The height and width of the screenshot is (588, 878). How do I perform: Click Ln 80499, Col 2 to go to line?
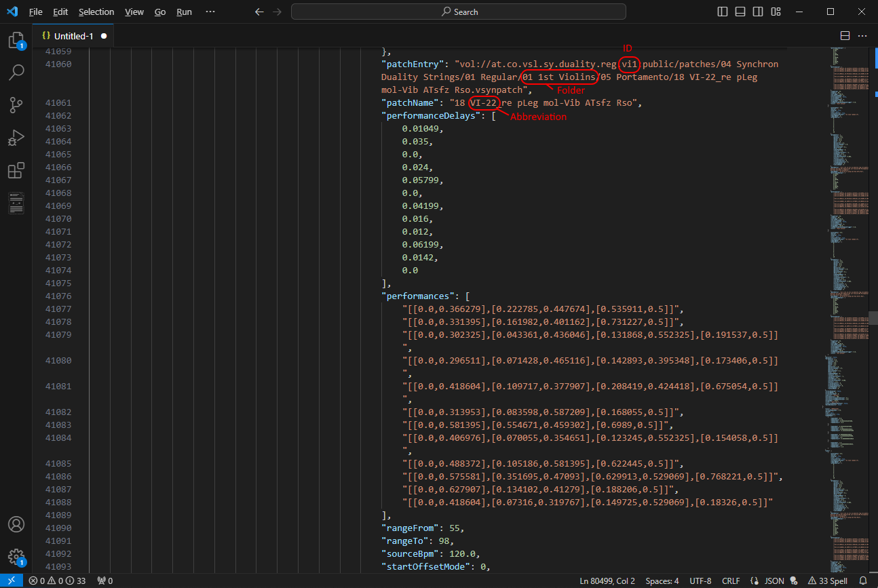pyautogui.click(x=607, y=581)
